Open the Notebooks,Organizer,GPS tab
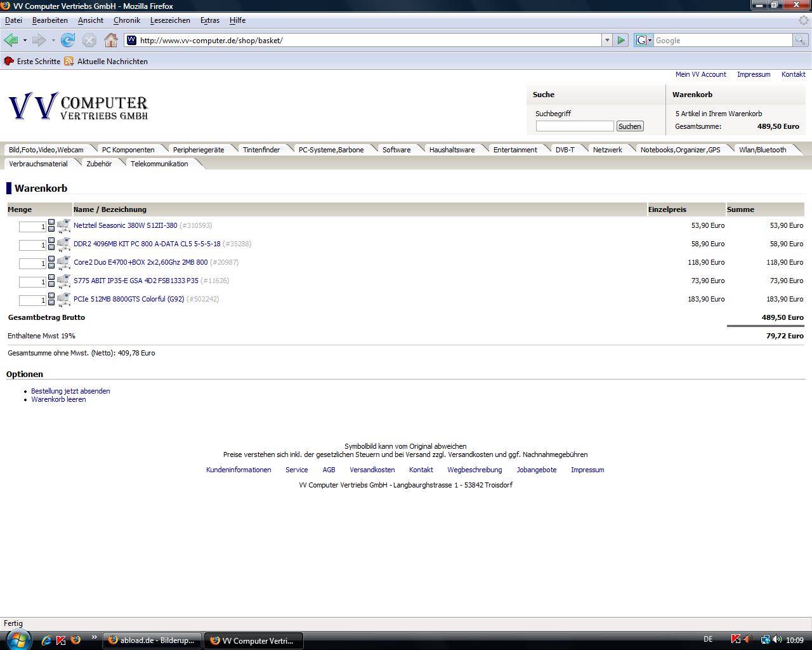Screen dimensions: 812x650 pyautogui.click(x=680, y=150)
